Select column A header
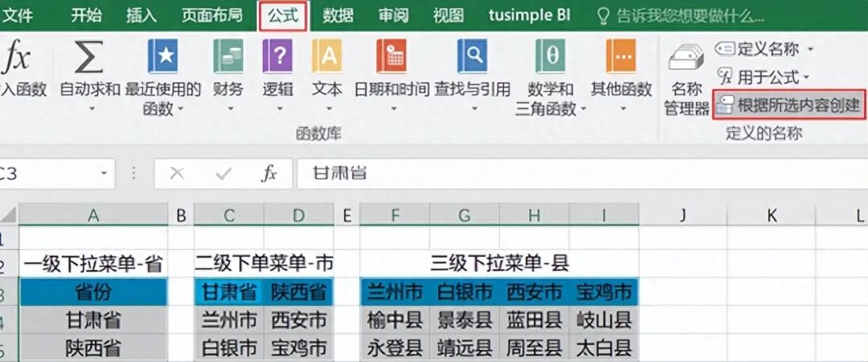The height and width of the screenshot is (362, 868). pyautogui.click(x=93, y=215)
